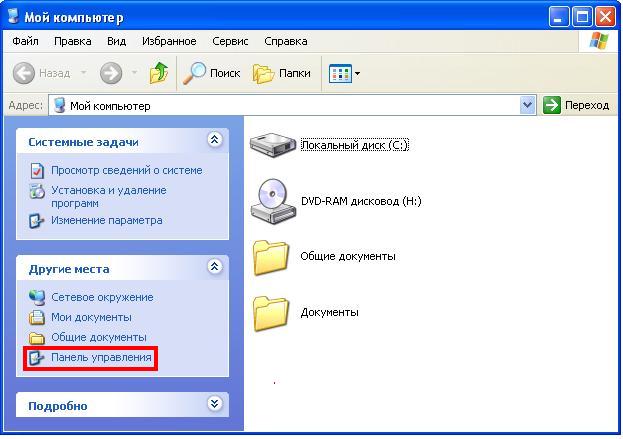Click the Переход go button

click(x=576, y=105)
